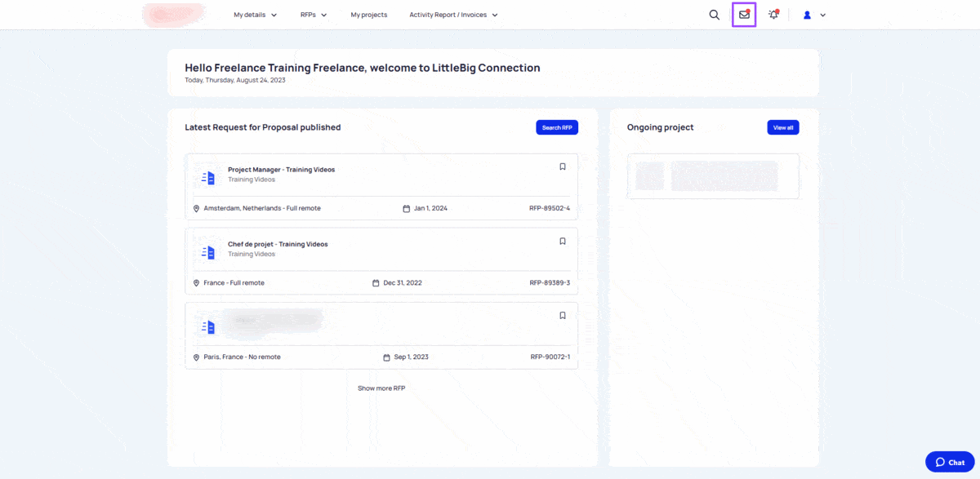Screen dimensions: 980x479
Task: Select reference RFP-89389-3
Action: click(x=550, y=283)
